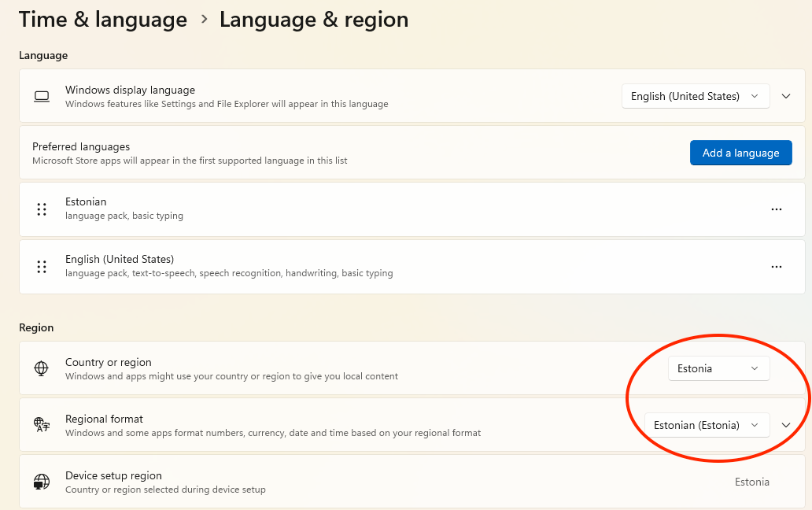Open the Regional format Estonian (Estonia) dropdown
Viewport: 812px width, 510px height.
pos(707,425)
